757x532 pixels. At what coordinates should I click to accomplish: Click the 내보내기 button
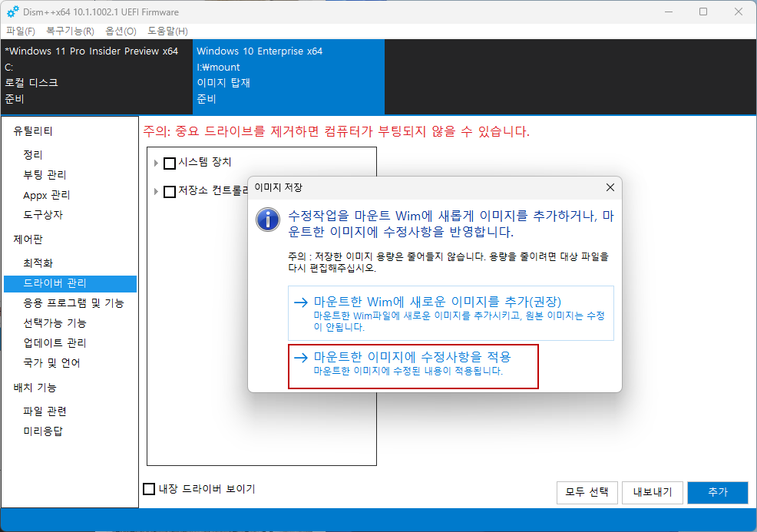[x=653, y=492]
